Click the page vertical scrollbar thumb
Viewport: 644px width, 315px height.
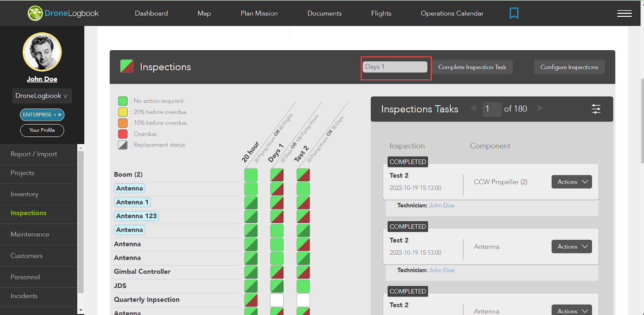coord(642,121)
